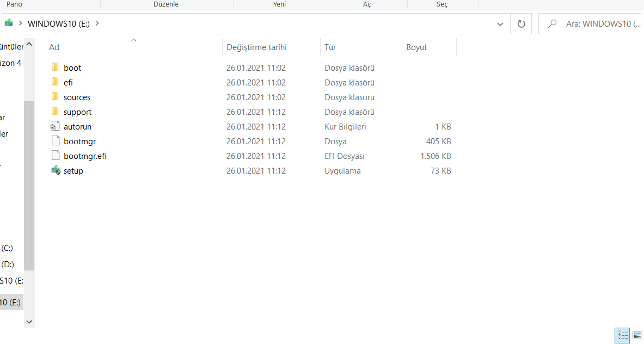Select the setup file name
Image resolution: width=644 pixels, height=344 pixels.
[x=73, y=171]
